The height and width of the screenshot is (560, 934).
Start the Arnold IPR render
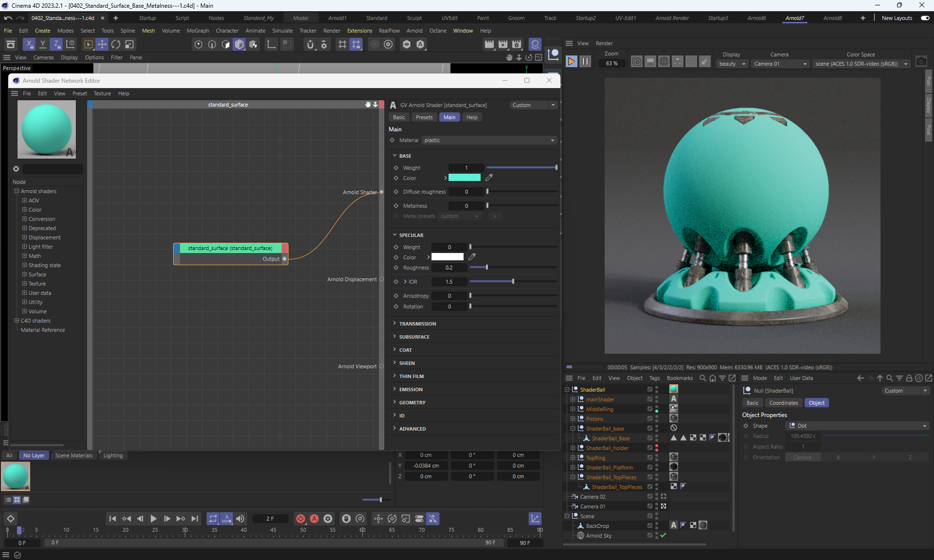point(572,62)
